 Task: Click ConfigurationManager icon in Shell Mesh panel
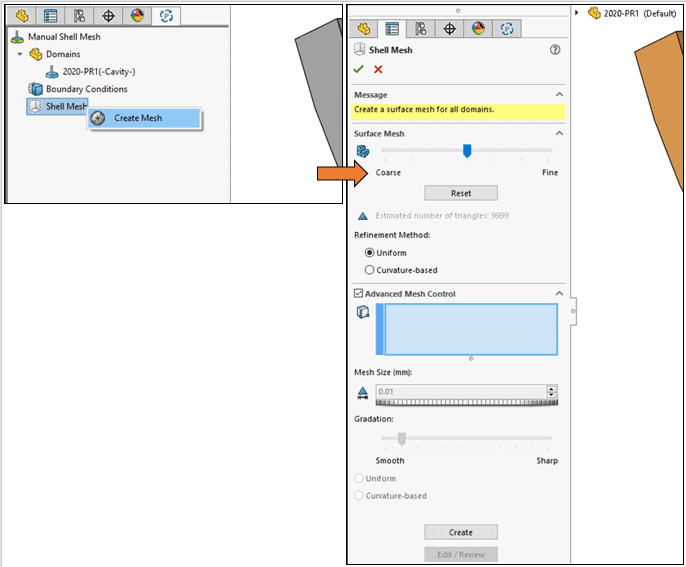(421, 29)
